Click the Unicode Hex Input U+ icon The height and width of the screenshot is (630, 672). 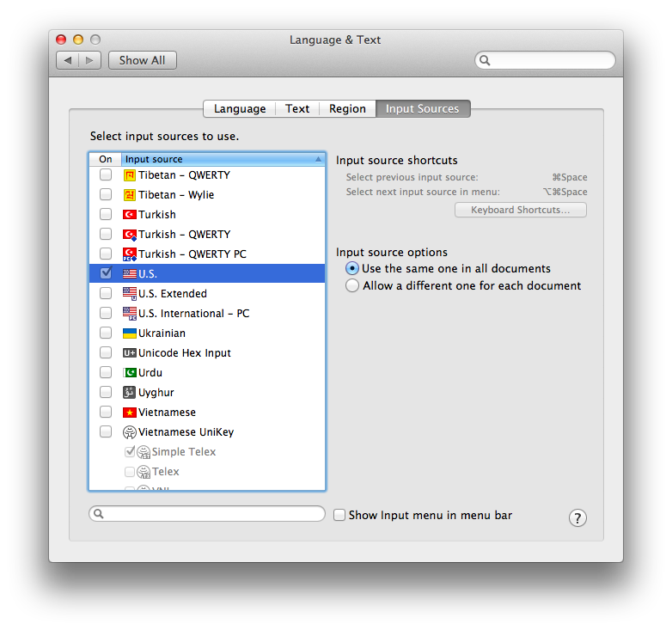(130, 352)
